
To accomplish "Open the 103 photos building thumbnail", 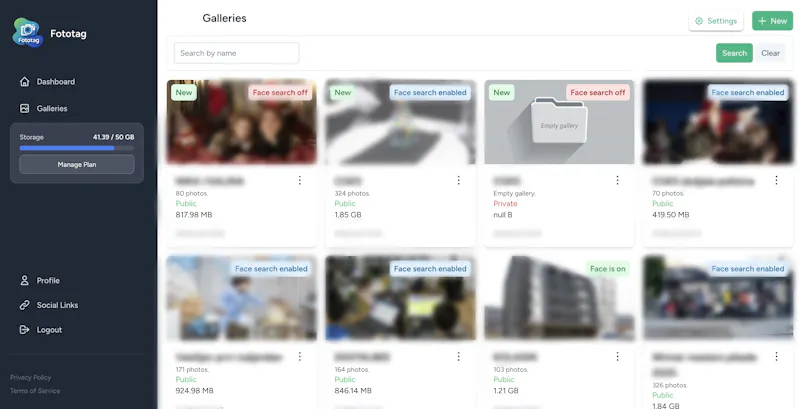I will tap(559, 298).
